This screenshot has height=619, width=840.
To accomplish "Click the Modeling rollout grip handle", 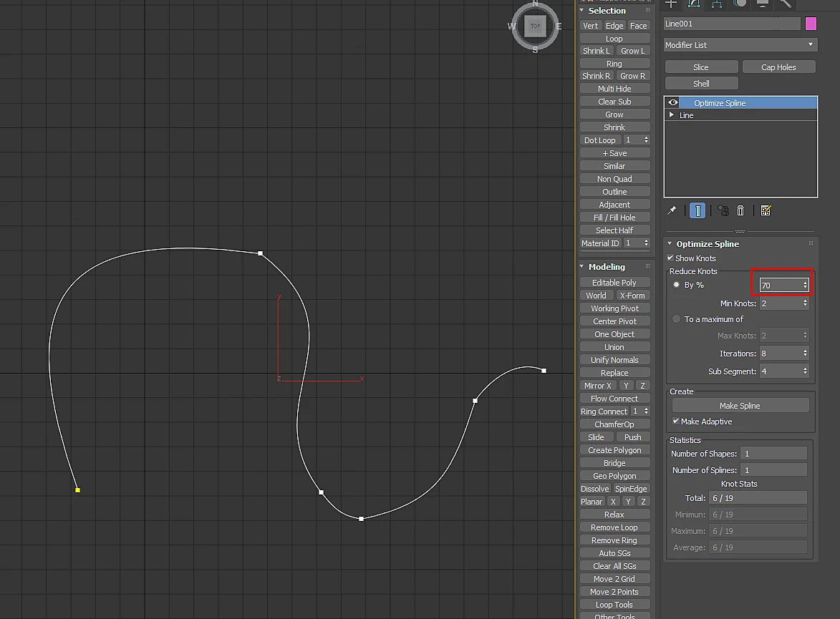I will (647, 266).
